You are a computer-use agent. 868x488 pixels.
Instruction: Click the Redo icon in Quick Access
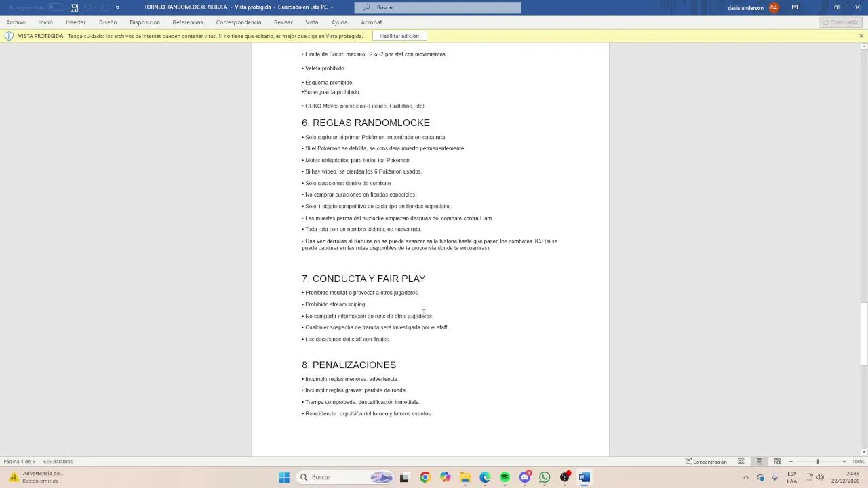(x=104, y=7)
